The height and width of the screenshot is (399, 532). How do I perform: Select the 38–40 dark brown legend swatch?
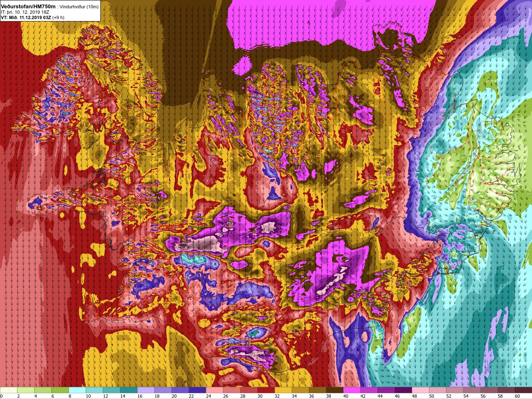335,390
